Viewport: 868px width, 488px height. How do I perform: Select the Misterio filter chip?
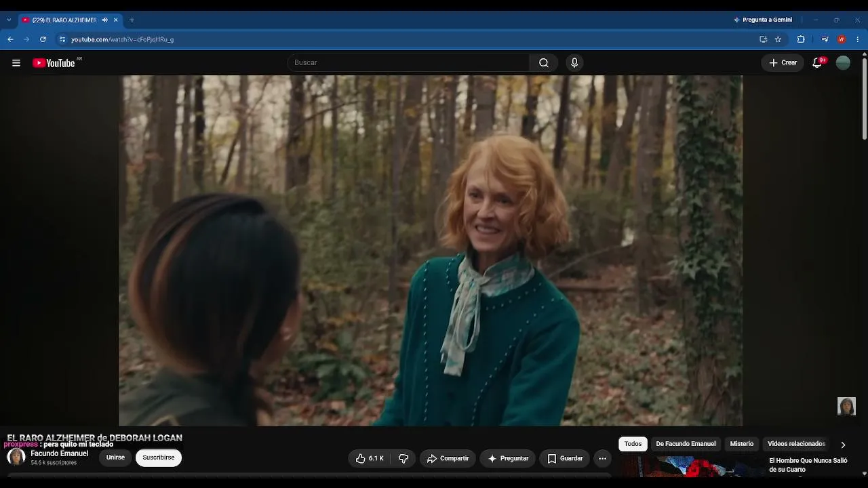[x=741, y=444]
